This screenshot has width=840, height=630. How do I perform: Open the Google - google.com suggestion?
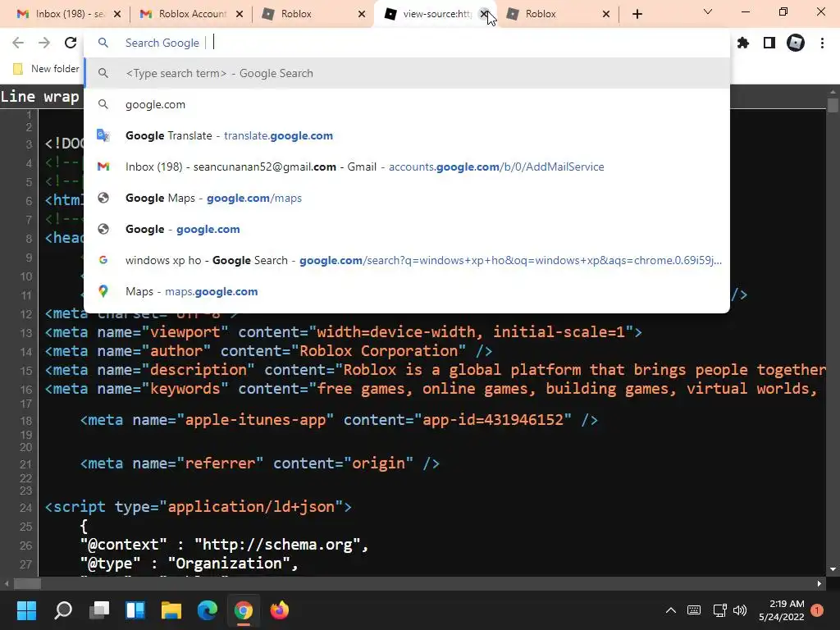pos(407,229)
